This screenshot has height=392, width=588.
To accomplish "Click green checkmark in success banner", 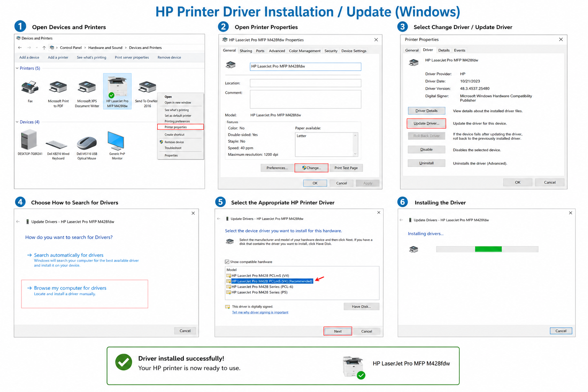I will pyautogui.click(x=124, y=362).
